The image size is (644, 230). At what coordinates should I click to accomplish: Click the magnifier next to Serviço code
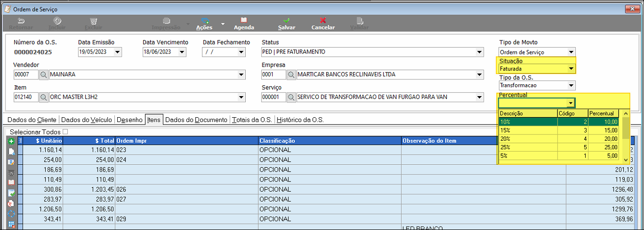291,97
